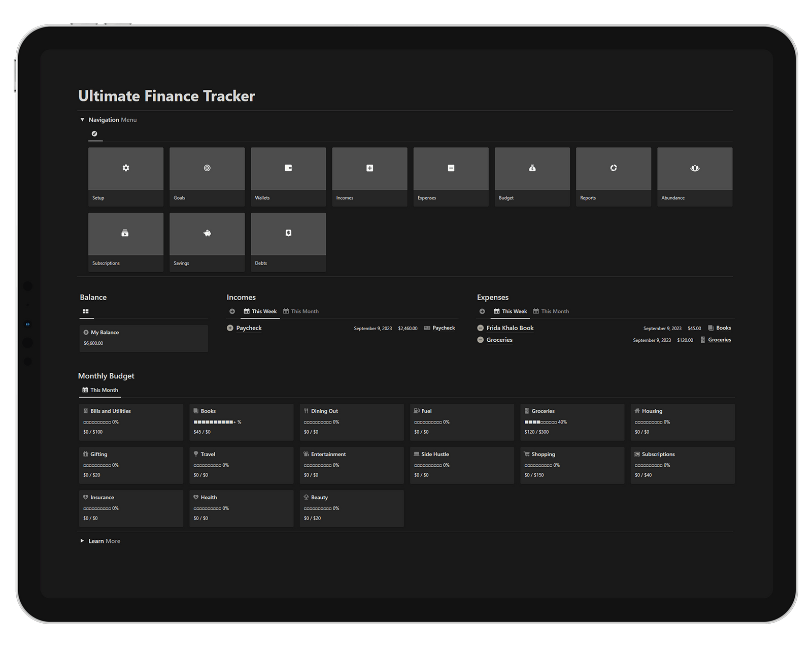
Task: Click the minus icon next to Groceries expense
Action: (x=480, y=340)
